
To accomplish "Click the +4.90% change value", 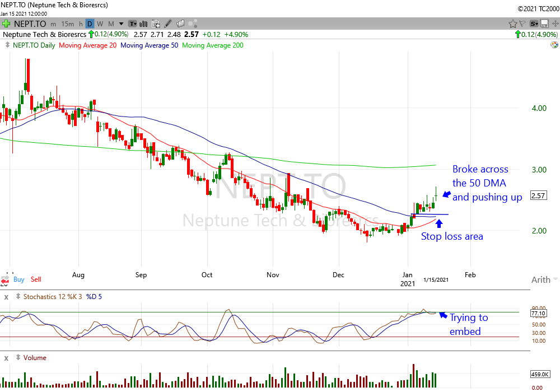I will (x=236, y=35).
